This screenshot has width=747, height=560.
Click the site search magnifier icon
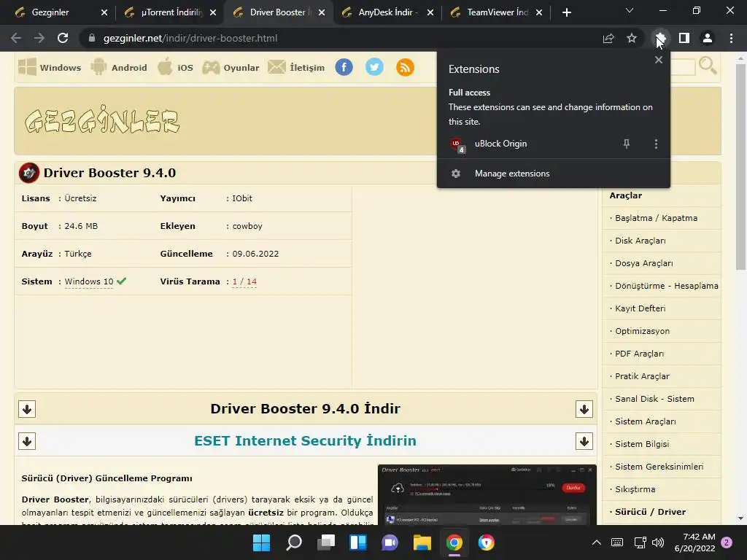[x=708, y=66]
